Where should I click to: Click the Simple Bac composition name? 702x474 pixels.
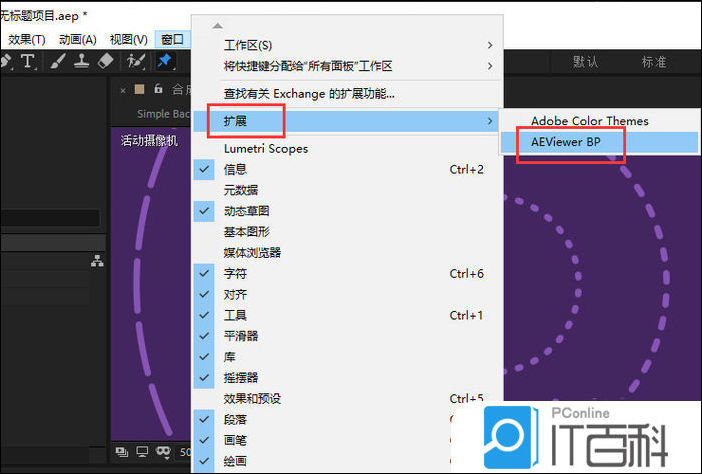pos(163,114)
